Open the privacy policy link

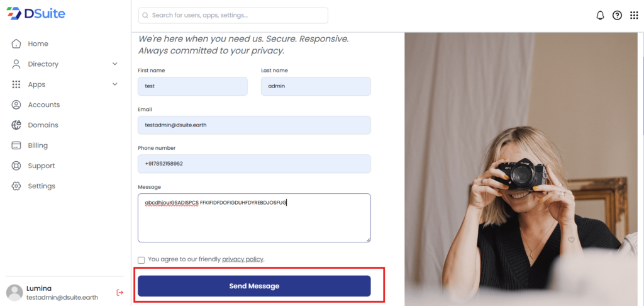pyautogui.click(x=243, y=259)
